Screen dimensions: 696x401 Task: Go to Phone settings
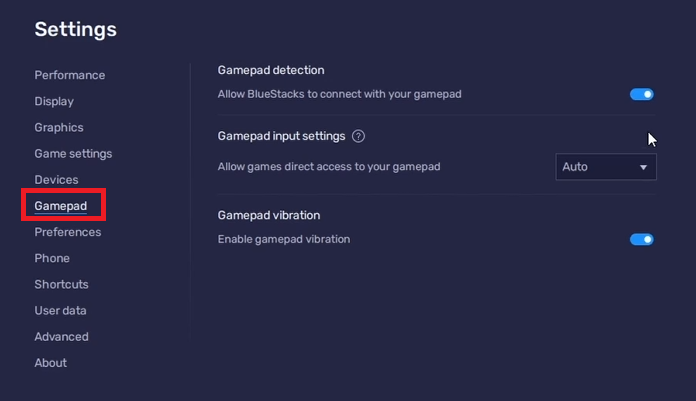tap(52, 258)
